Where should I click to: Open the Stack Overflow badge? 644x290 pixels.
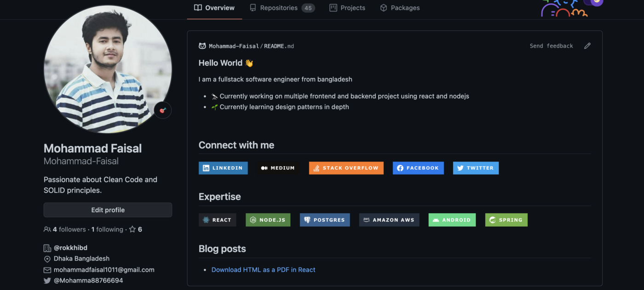pos(346,168)
